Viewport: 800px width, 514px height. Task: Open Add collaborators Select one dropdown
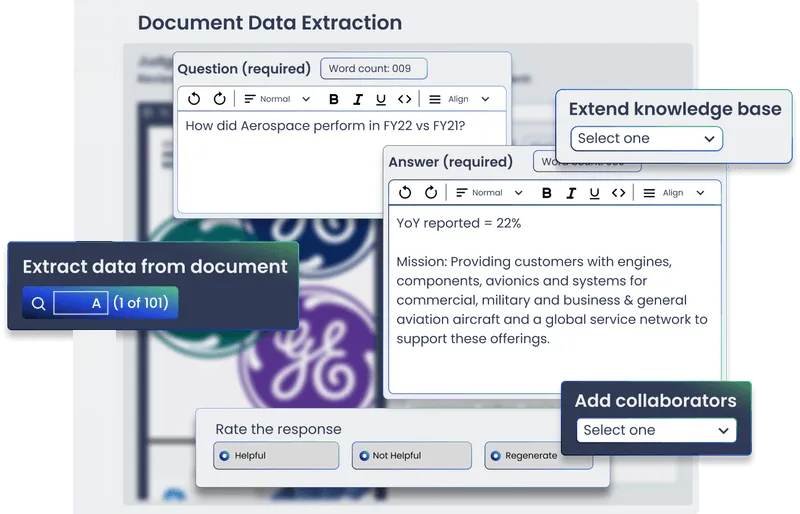pos(657,430)
